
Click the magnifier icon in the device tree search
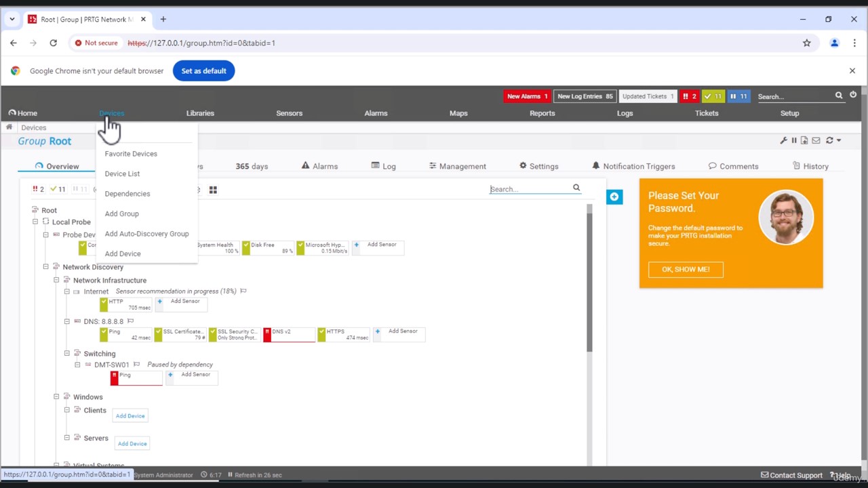pyautogui.click(x=576, y=188)
